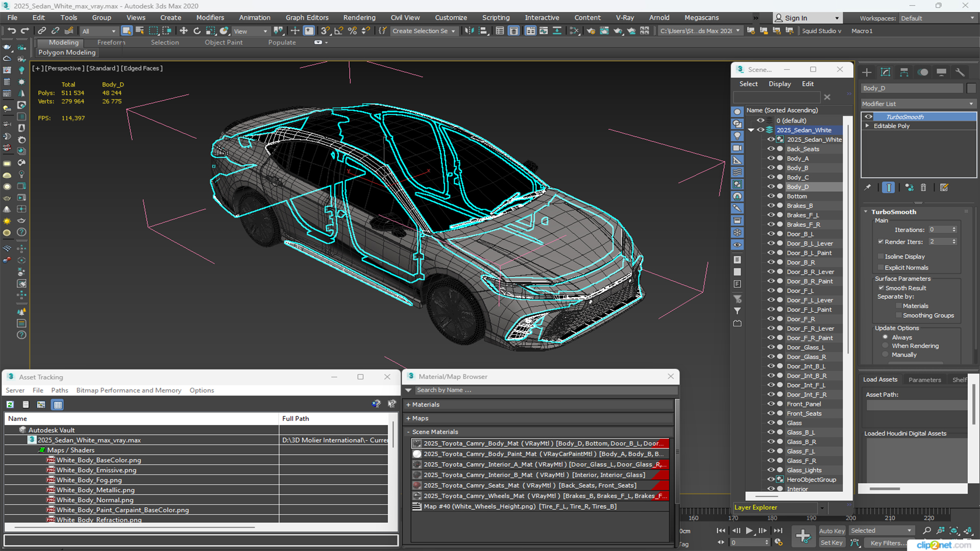Open the View reference coordinate dropdown
This screenshot has width=980, height=551.
[x=250, y=31]
